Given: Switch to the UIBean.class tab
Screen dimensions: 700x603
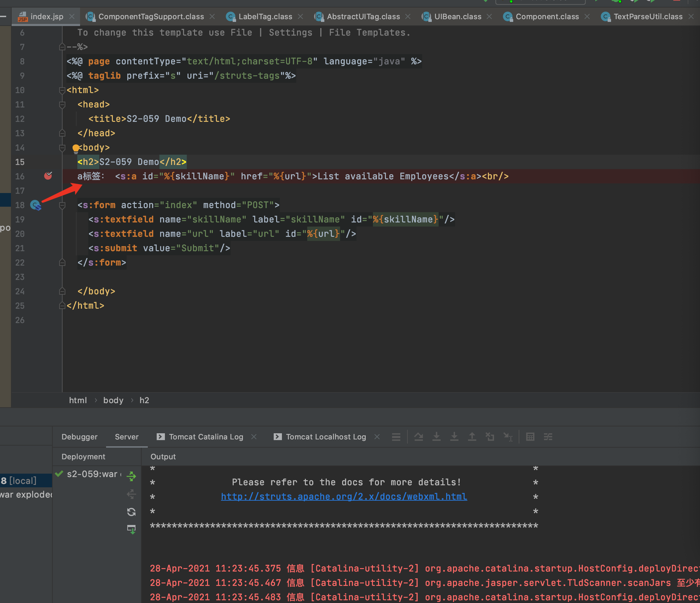Looking at the screenshot, I should coord(458,16).
